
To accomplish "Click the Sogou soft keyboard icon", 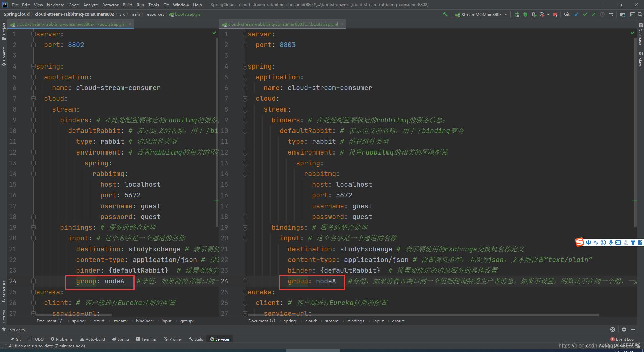I will tap(618, 243).
